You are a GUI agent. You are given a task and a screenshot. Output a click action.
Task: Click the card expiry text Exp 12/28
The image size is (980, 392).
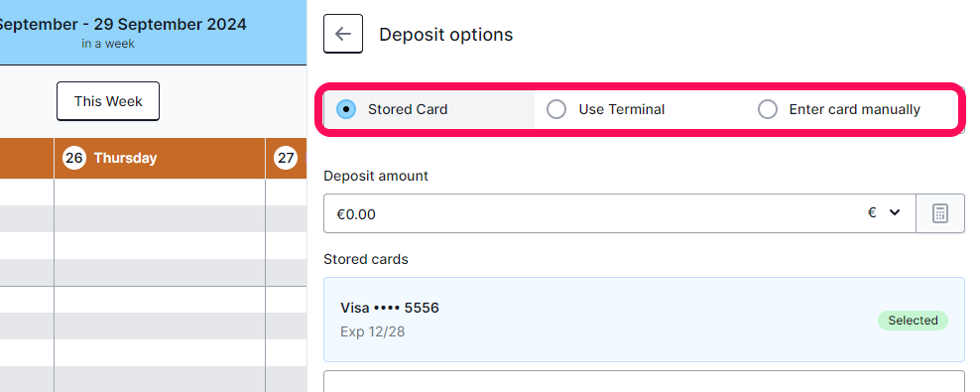(373, 331)
